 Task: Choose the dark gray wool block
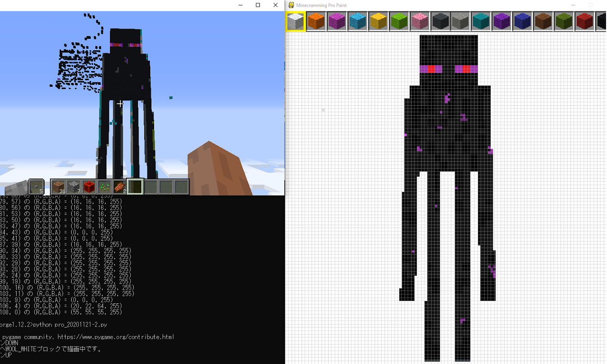441,21
